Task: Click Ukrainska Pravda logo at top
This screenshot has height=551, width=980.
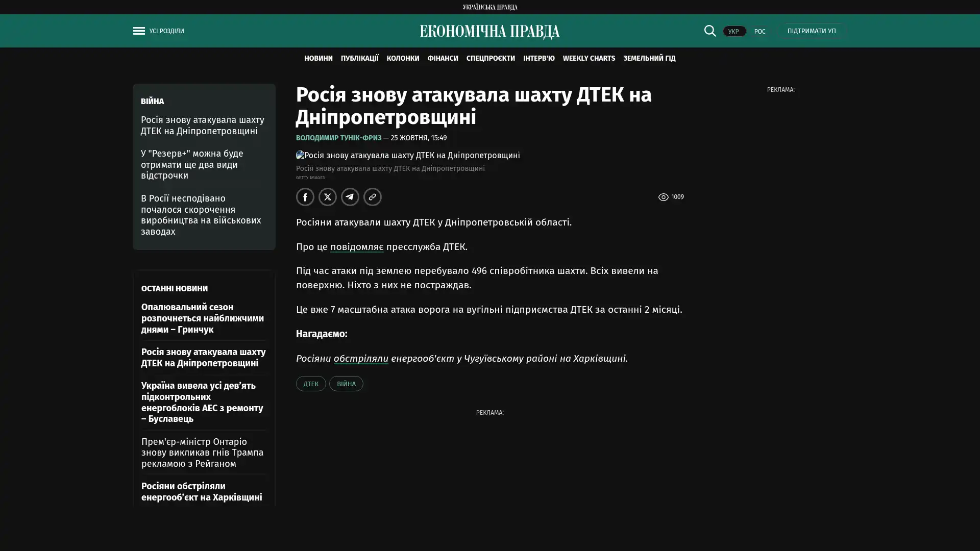Action: coord(489,7)
